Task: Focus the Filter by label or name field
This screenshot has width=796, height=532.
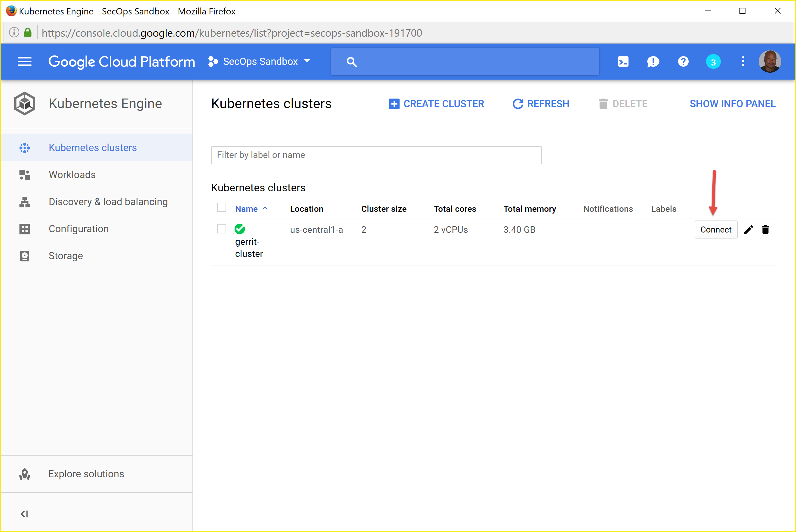Action: point(376,155)
